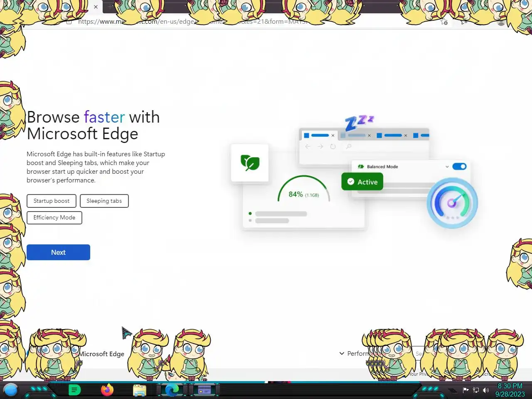The width and height of the screenshot is (532, 399).
Task: Click the green Active badge
Action: point(362,182)
